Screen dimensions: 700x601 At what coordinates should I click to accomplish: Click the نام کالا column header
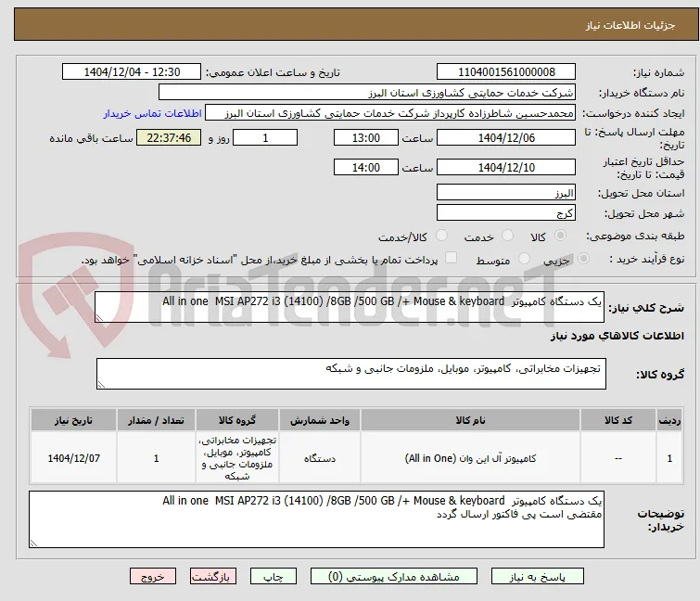coord(471,420)
